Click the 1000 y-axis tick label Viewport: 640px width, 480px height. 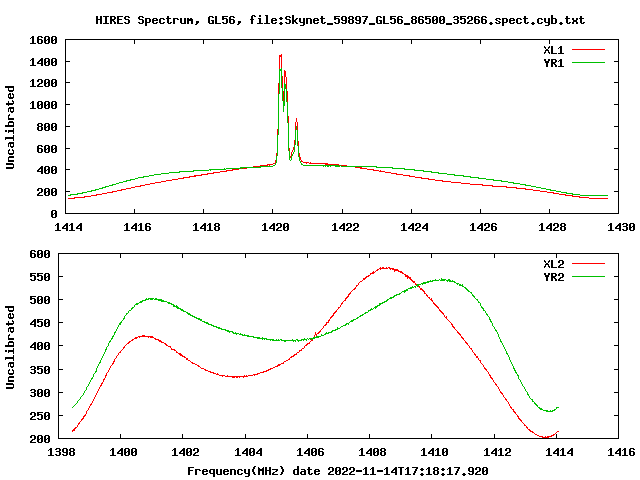(x=43, y=105)
